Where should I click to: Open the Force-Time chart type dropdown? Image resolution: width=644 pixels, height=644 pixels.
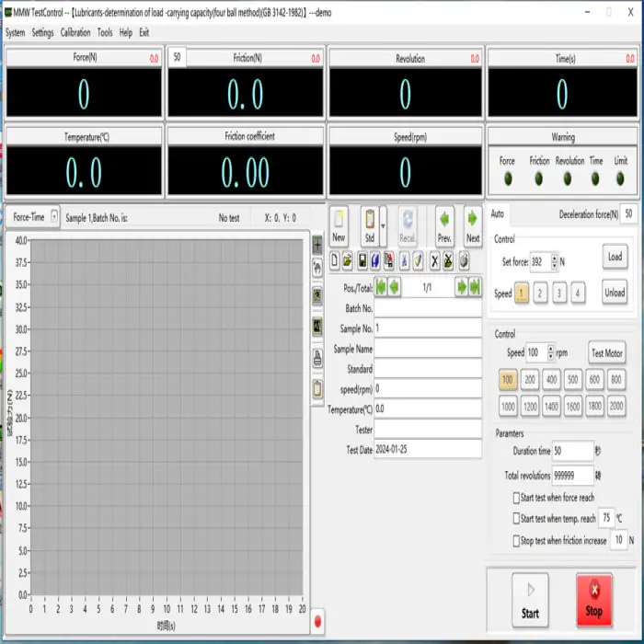pyautogui.click(x=53, y=217)
